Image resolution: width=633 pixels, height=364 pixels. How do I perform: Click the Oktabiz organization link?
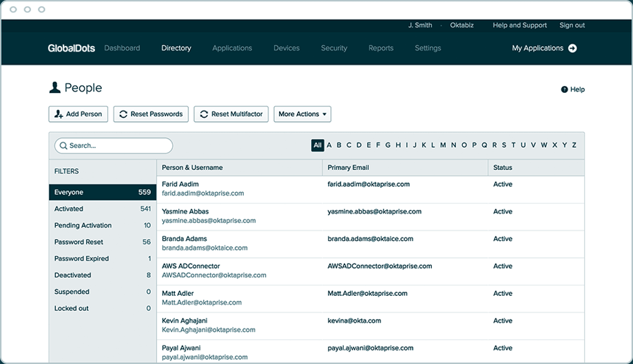pyautogui.click(x=461, y=25)
